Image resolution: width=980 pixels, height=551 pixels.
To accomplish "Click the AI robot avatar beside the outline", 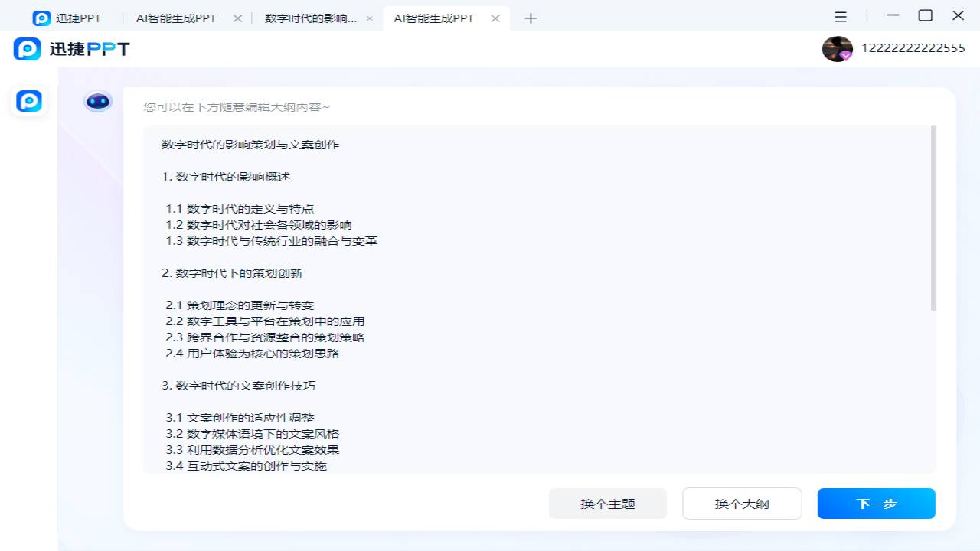I will (97, 100).
